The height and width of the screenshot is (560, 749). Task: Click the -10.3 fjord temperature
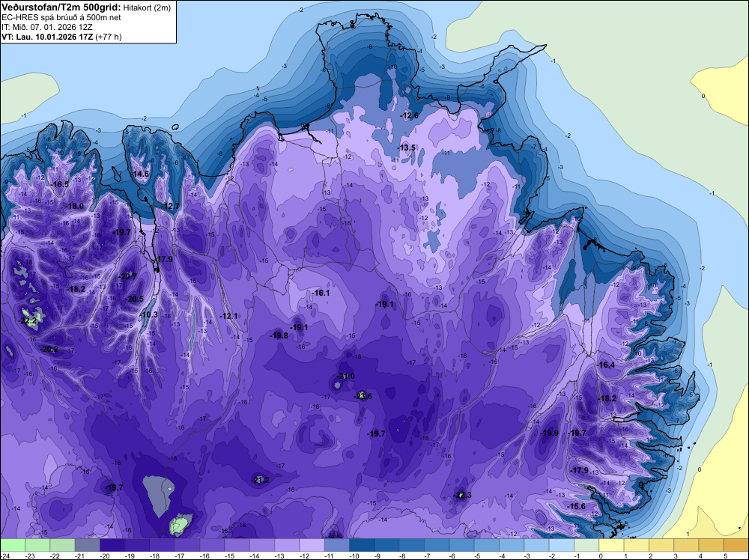[149, 314]
